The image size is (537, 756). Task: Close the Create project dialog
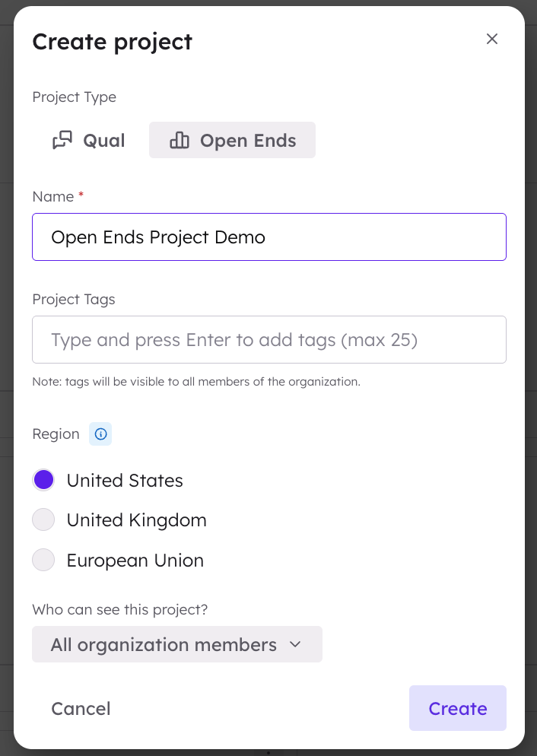[x=491, y=39]
